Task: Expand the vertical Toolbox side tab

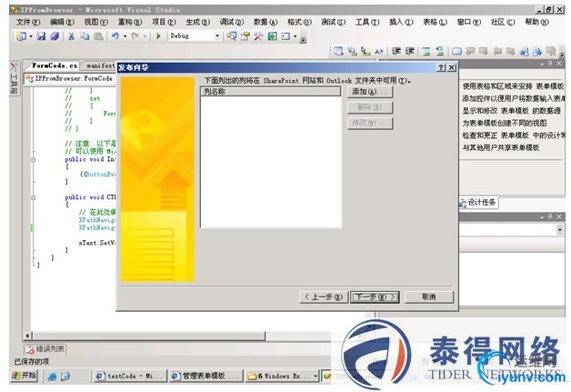Action: (x=14, y=78)
